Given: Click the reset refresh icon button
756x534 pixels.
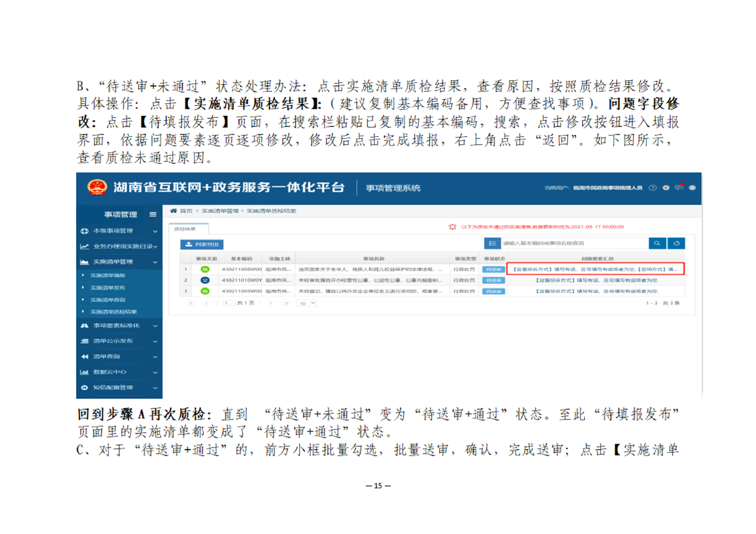Looking at the screenshot, I should coord(676,243).
